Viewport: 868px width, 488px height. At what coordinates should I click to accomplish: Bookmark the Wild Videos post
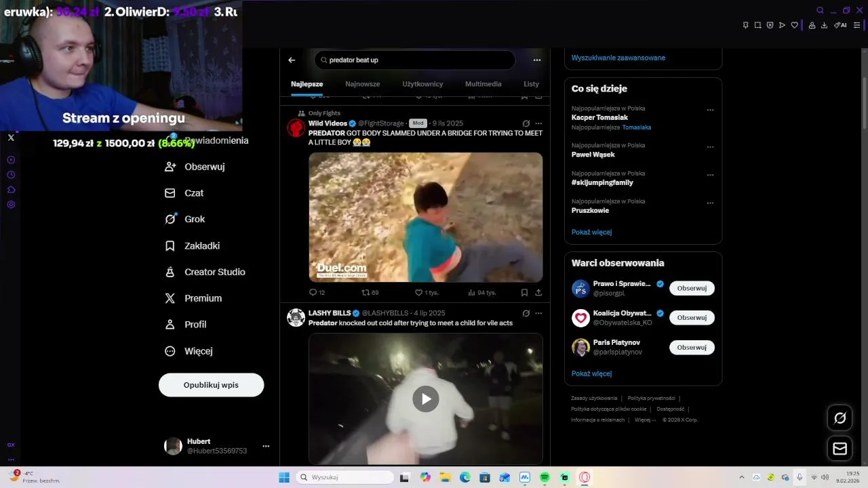point(524,293)
